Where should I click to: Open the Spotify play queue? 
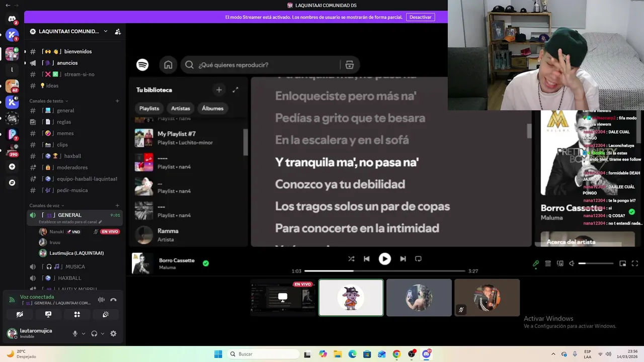click(548, 263)
